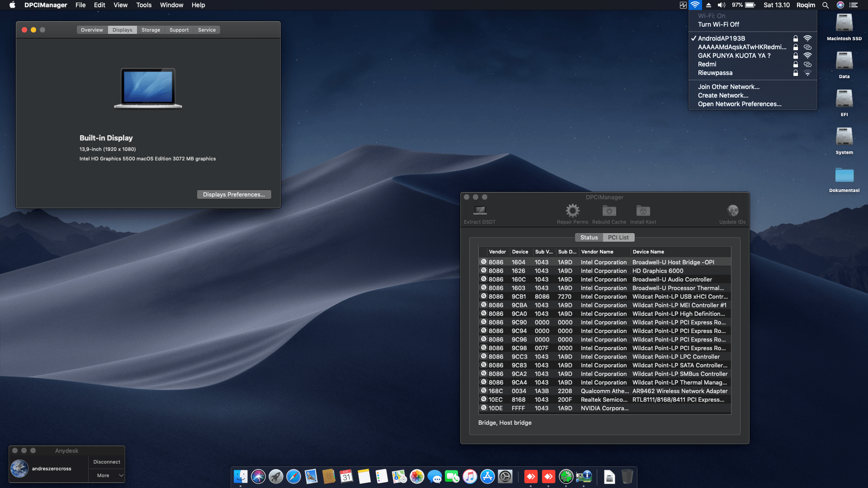Click the eject icon in menu bar

pos(708,5)
